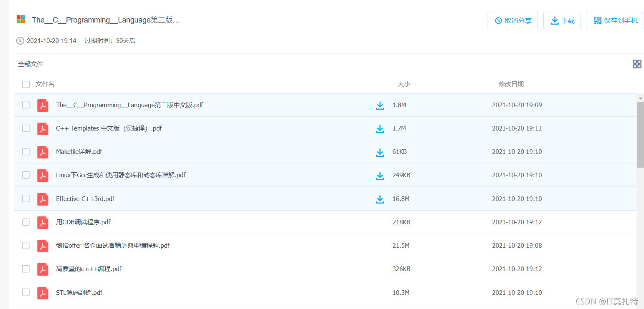Check the box for Effective C++3rd.pdf

[26, 198]
